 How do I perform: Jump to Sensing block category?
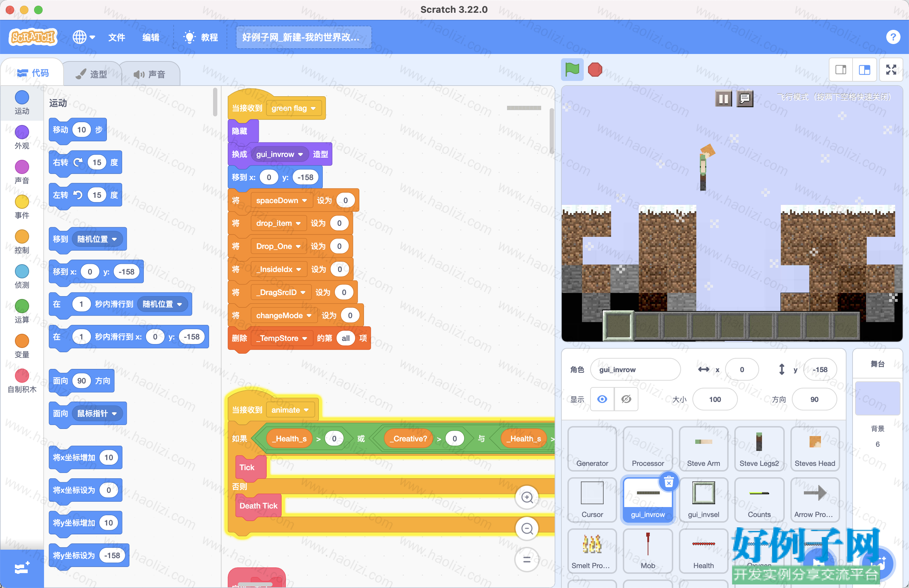click(22, 277)
